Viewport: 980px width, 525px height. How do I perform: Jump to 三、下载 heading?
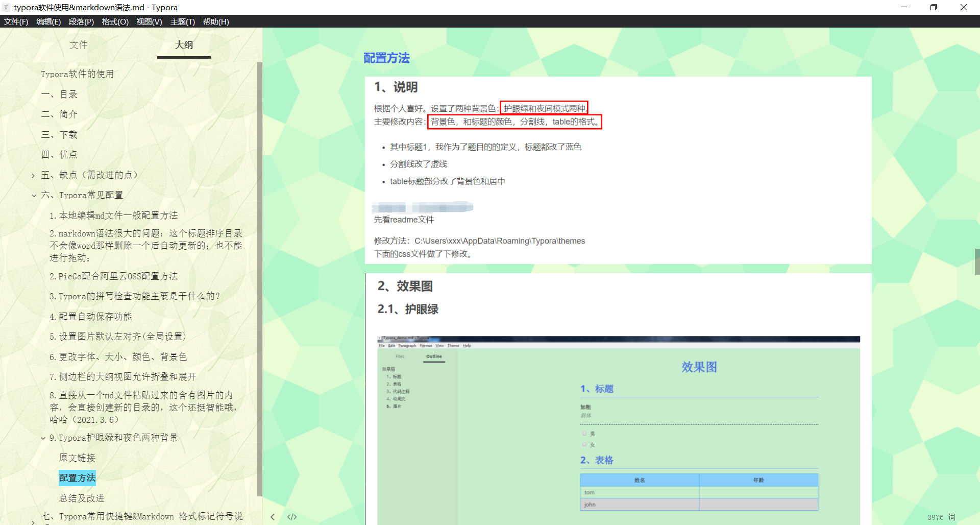tap(59, 135)
